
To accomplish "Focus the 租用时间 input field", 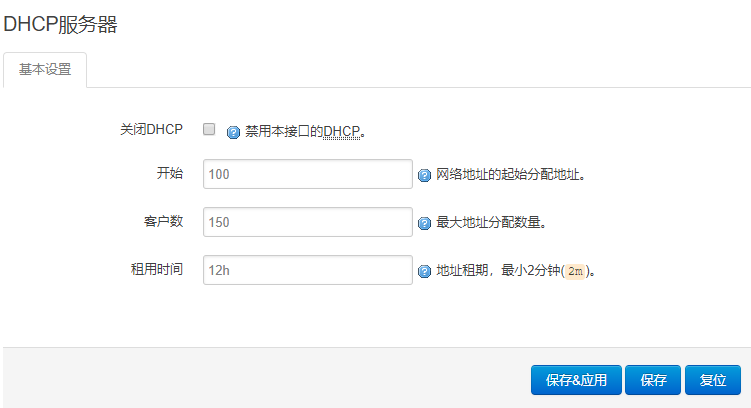I will click(x=307, y=270).
